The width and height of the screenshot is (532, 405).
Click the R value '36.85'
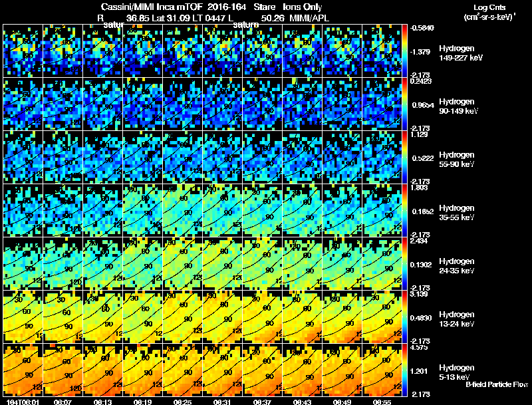point(138,18)
